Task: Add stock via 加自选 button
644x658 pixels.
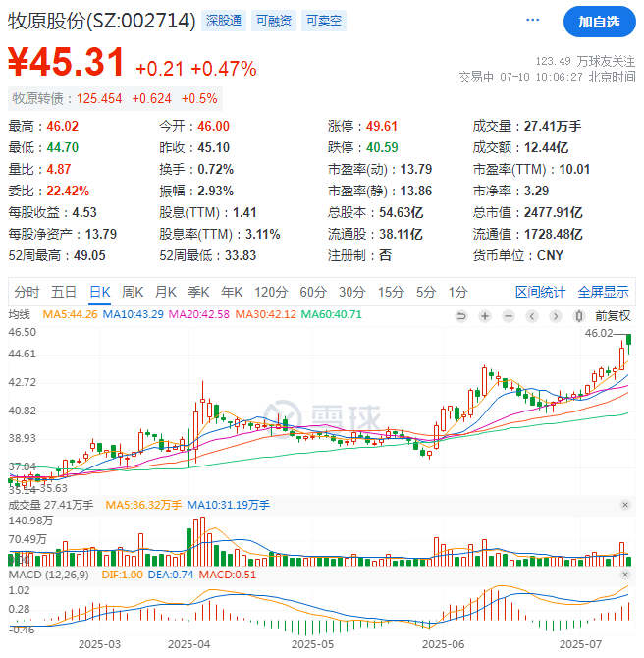Action: coord(599,22)
